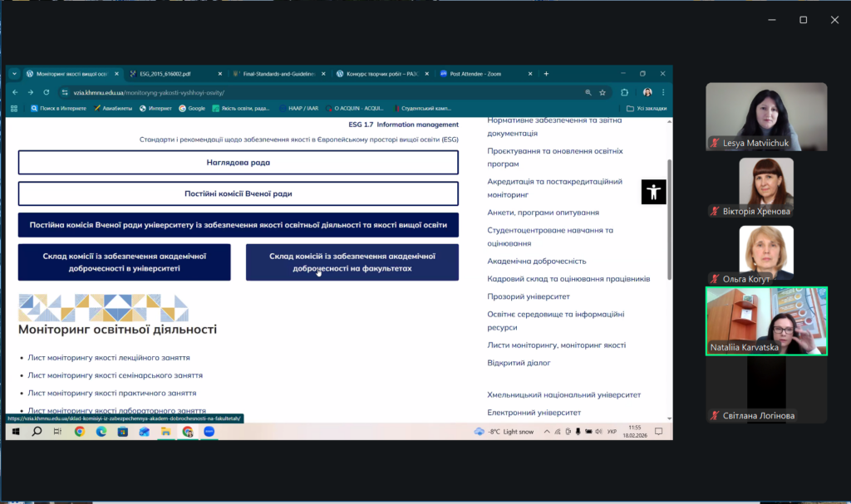The width and height of the screenshot is (851, 504).
Task: Open the browser extensions puzzle icon
Action: click(x=625, y=92)
